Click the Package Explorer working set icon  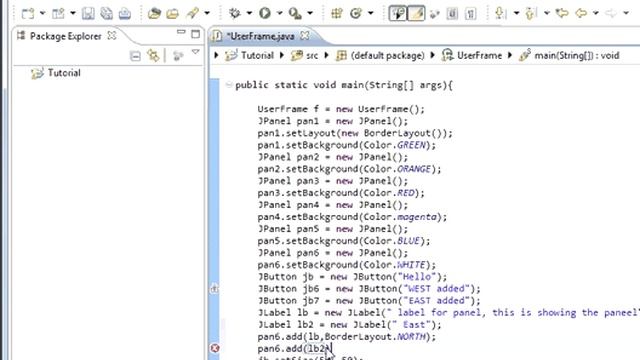178,56
